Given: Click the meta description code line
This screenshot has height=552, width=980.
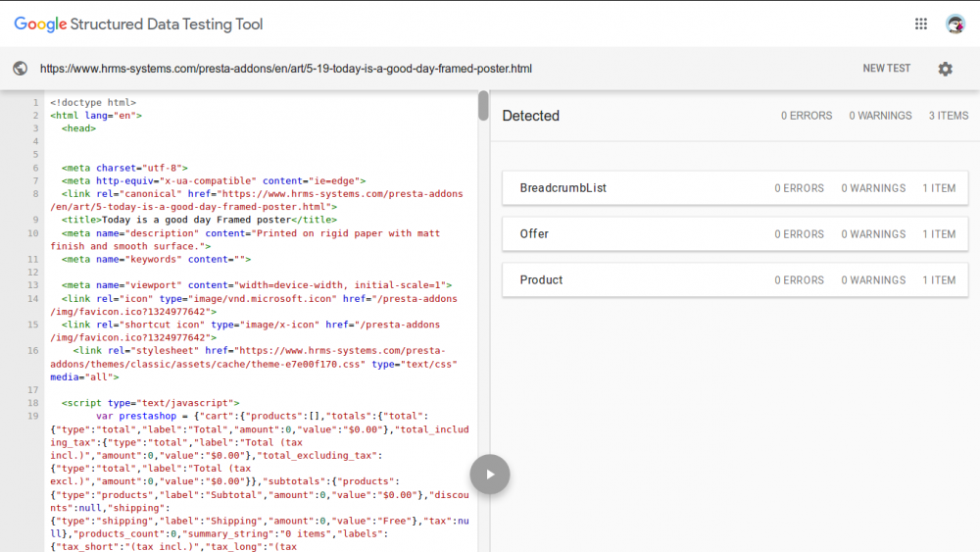Looking at the screenshot, I should coord(245,239).
